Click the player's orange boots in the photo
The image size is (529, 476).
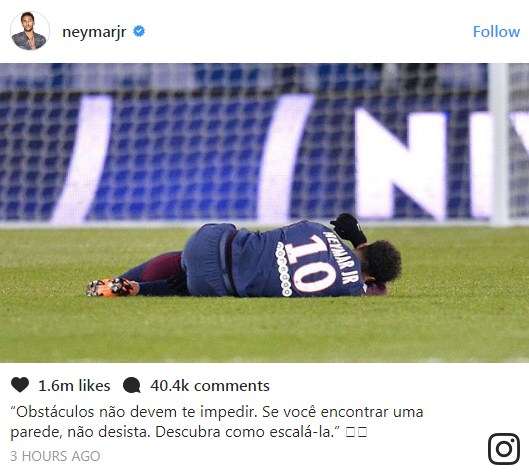coord(112,287)
